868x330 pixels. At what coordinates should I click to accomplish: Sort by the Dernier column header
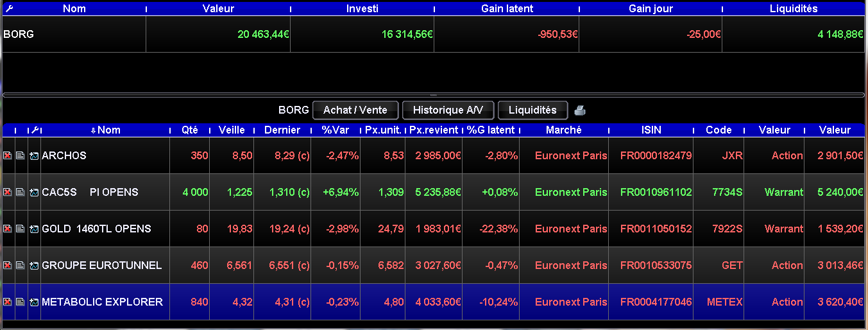[282, 130]
